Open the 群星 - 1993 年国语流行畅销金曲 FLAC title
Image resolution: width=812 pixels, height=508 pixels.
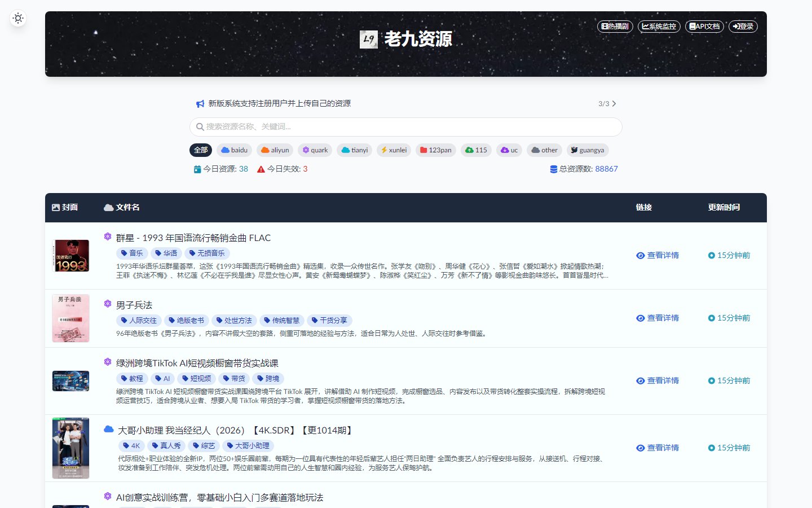(x=193, y=238)
